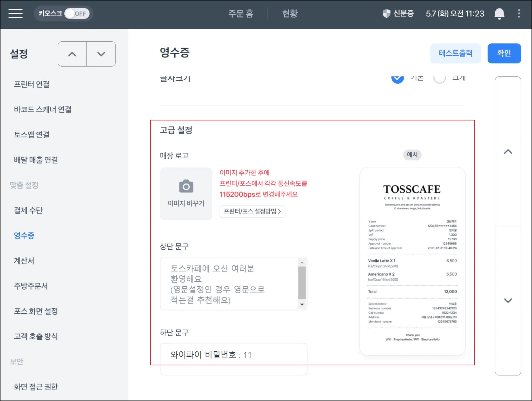
Task: Switch to the 현황 tab
Action: click(290, 14)
